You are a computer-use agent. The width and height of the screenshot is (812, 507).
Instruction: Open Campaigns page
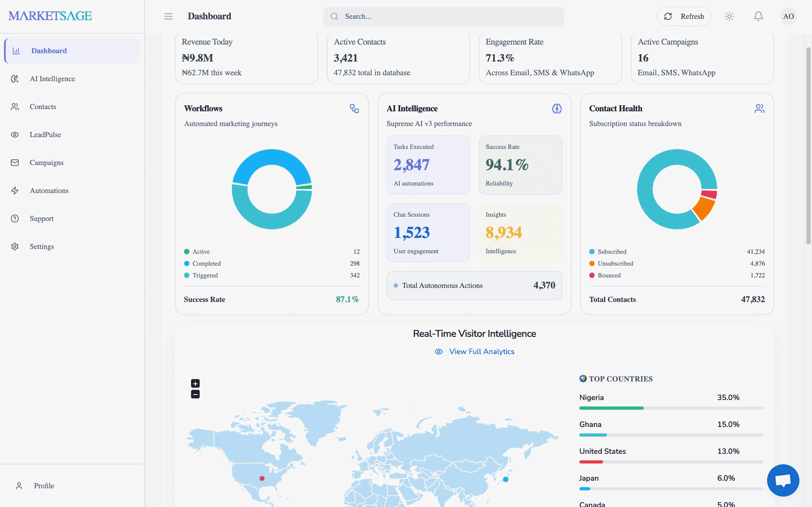tap(72, 163)
